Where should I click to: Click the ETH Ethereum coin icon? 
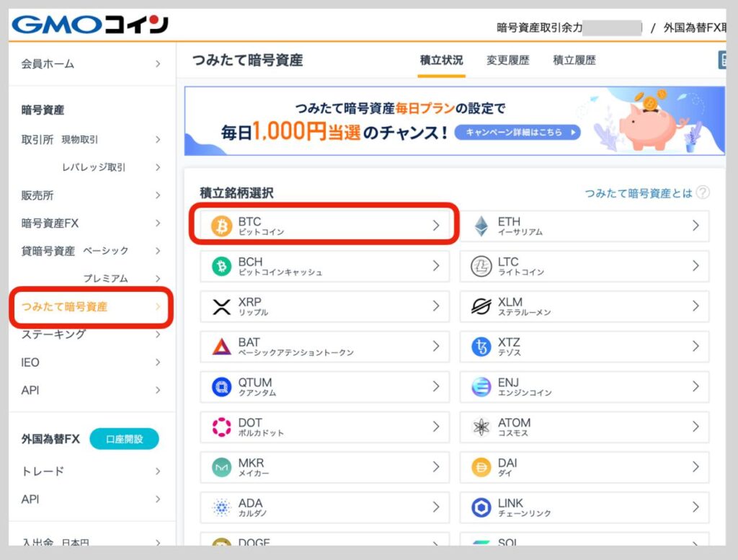tap(481, 225)
